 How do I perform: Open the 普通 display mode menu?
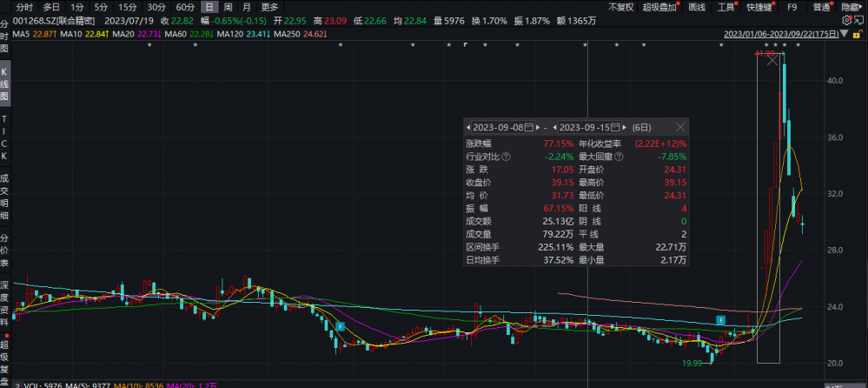821,7
